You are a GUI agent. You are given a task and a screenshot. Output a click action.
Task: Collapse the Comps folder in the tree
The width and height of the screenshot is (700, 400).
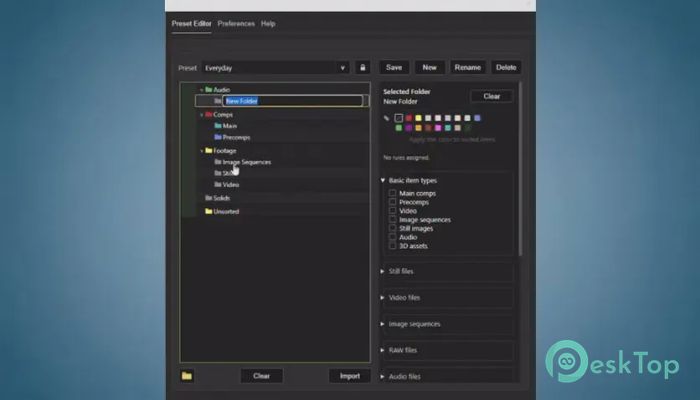pyautogui.click(x=201, y=115)
